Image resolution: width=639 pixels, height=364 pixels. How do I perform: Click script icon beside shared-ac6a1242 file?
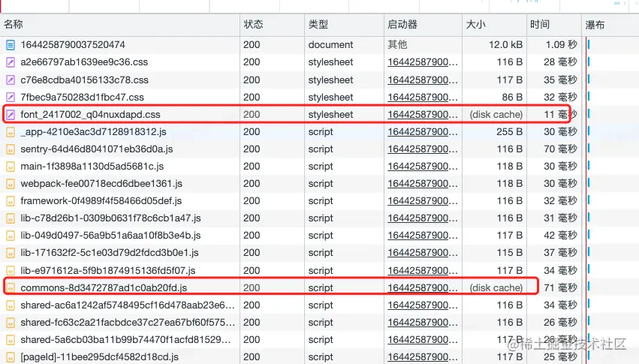[11, 305]
